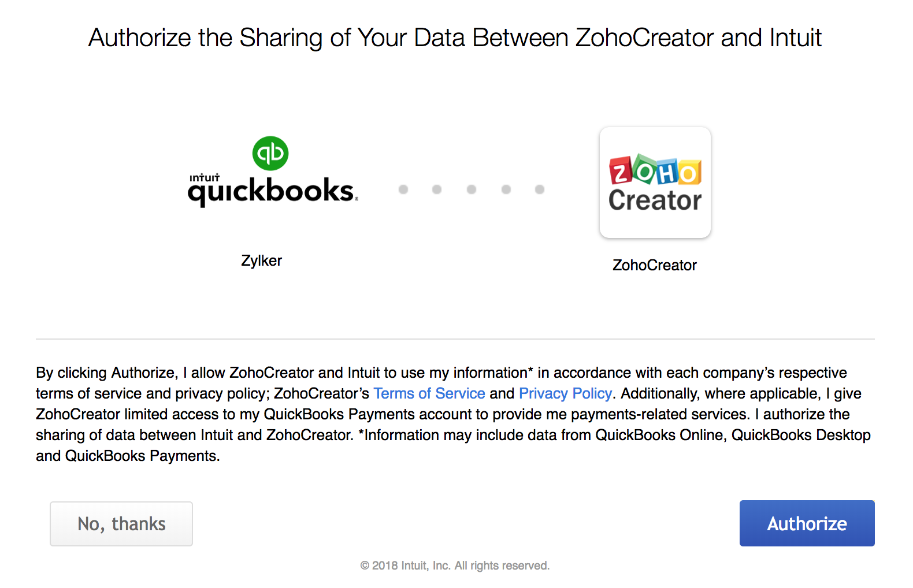Click the ZohoCreator label under the logo

click(654, 265)
